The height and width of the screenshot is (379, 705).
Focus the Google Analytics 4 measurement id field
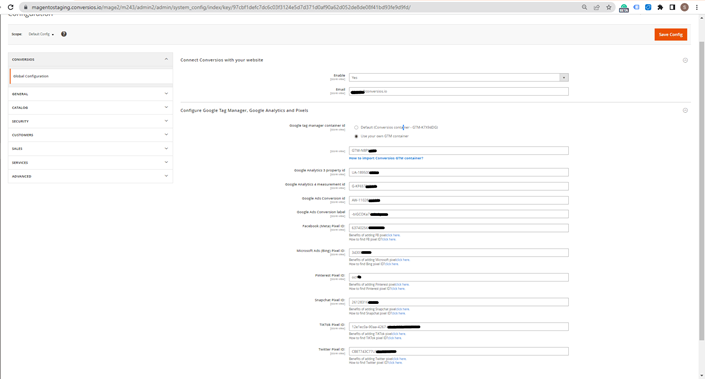point(459,186)
